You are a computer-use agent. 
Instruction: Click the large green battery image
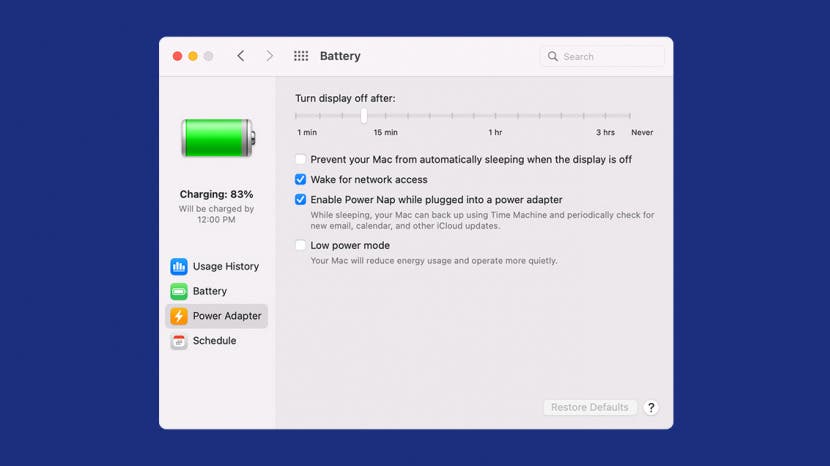tap(218, 138)
